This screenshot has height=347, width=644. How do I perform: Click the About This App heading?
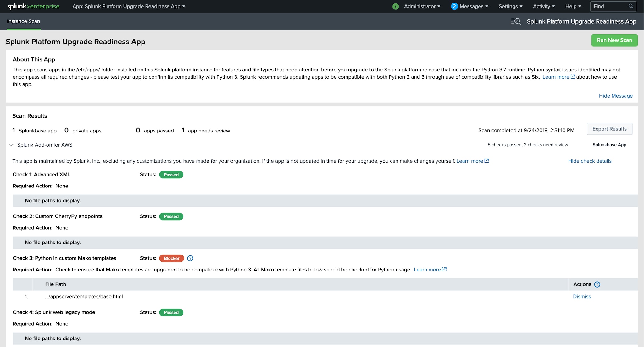pyautogui.click(x=34, y=59)
